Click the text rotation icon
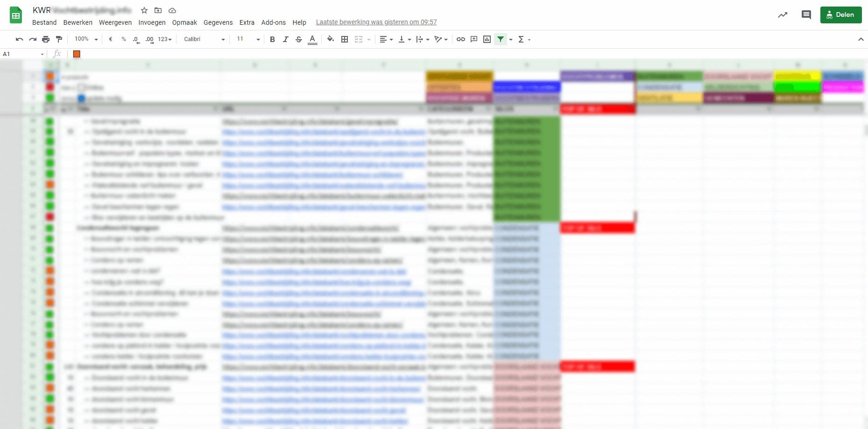The width and height of the screenshot is (868, 429). pyautogui.click(x=438, y=39)
